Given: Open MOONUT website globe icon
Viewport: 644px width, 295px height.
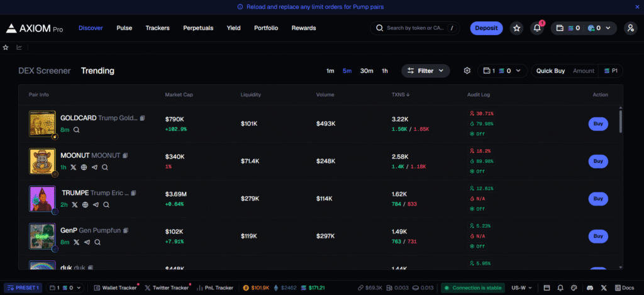Looking at the screenshot, I should point(84,167).
